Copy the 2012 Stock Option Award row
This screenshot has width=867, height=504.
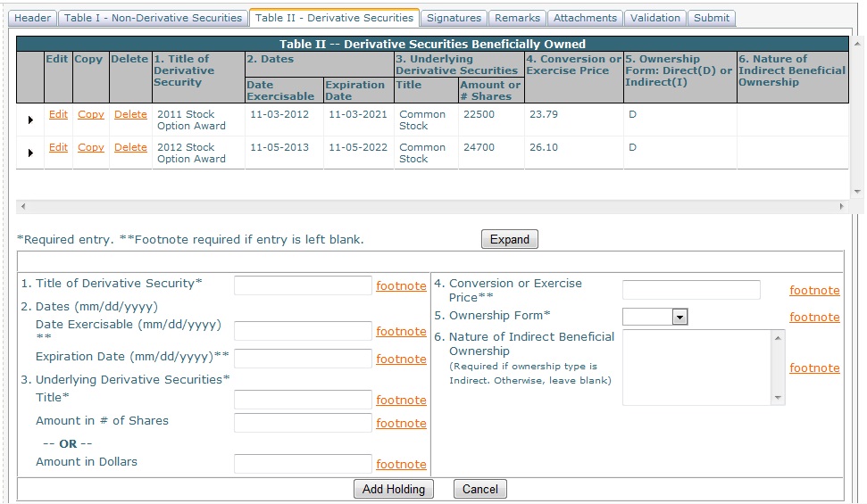click(91, 147)
